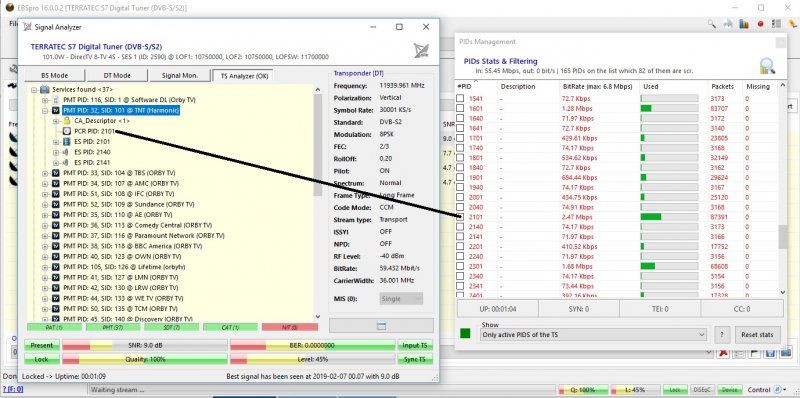
Task: Enable the checkbox for PID 1901
Action: pyautogui.click(x=460, y=177)
